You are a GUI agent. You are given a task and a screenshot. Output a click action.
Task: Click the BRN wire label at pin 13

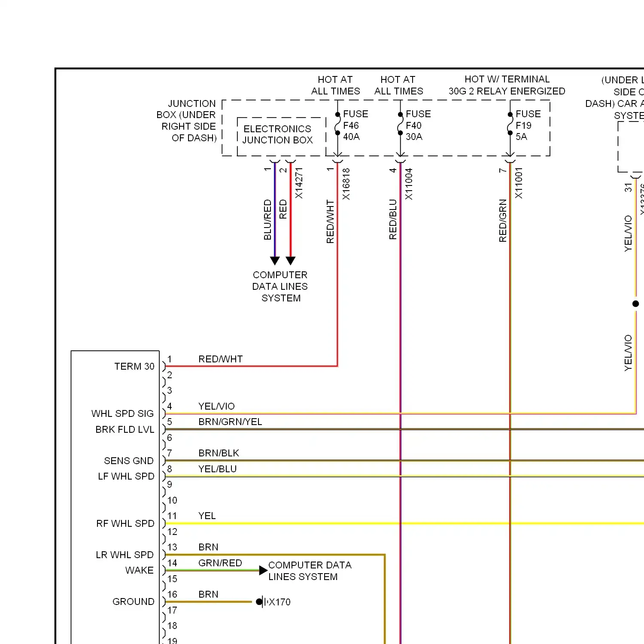pyautogui.click(x=208, y=547)
